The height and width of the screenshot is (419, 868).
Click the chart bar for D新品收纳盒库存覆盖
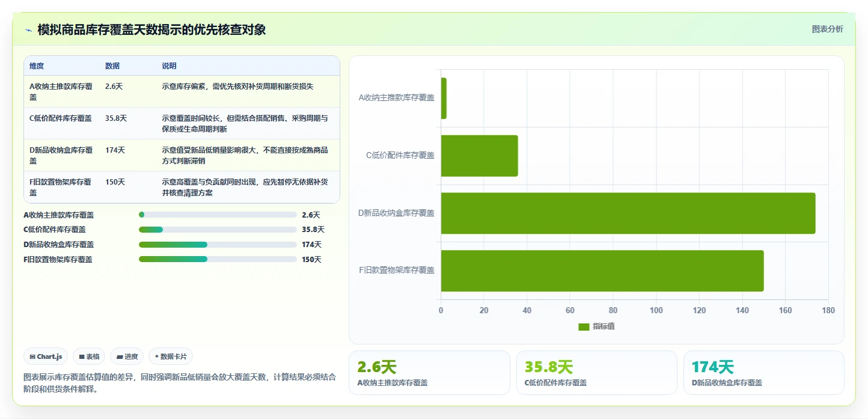[x=628, y=213]
